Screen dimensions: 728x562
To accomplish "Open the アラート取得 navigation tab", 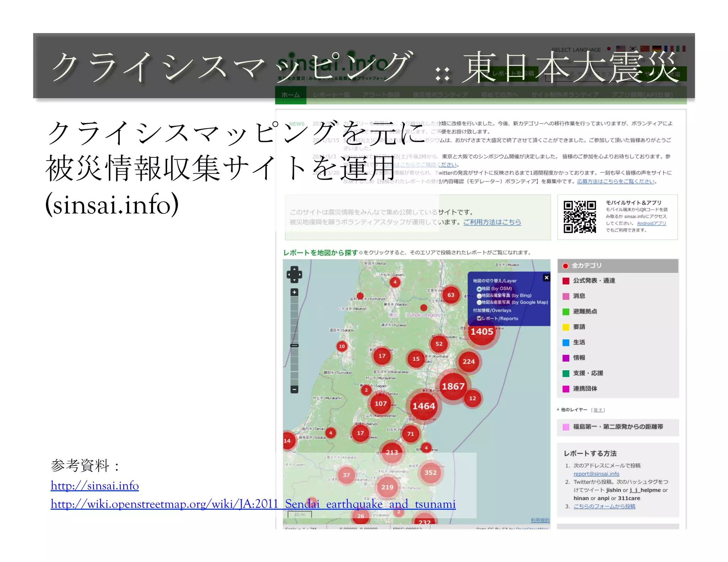I will [x=381, y=95].
